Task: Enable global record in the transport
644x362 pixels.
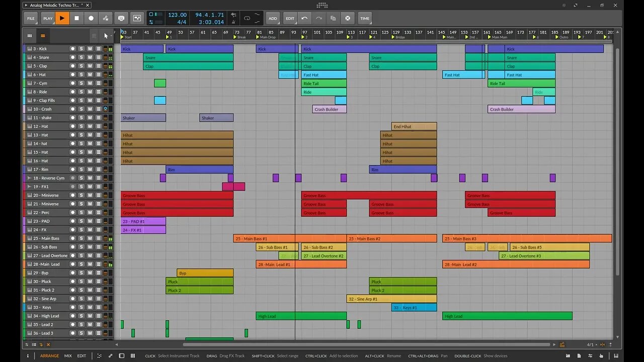Action: (x=91, y=18)
